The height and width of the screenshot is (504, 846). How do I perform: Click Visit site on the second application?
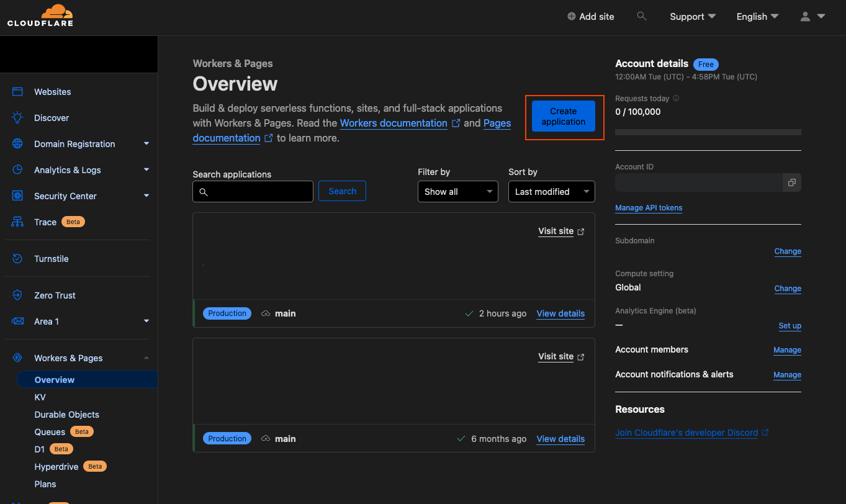(556, 356)
